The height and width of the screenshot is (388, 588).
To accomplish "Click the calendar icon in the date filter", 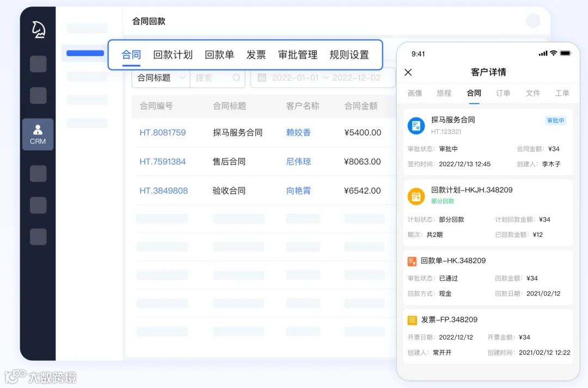I will pyautogui.click(x=262, y=78).
